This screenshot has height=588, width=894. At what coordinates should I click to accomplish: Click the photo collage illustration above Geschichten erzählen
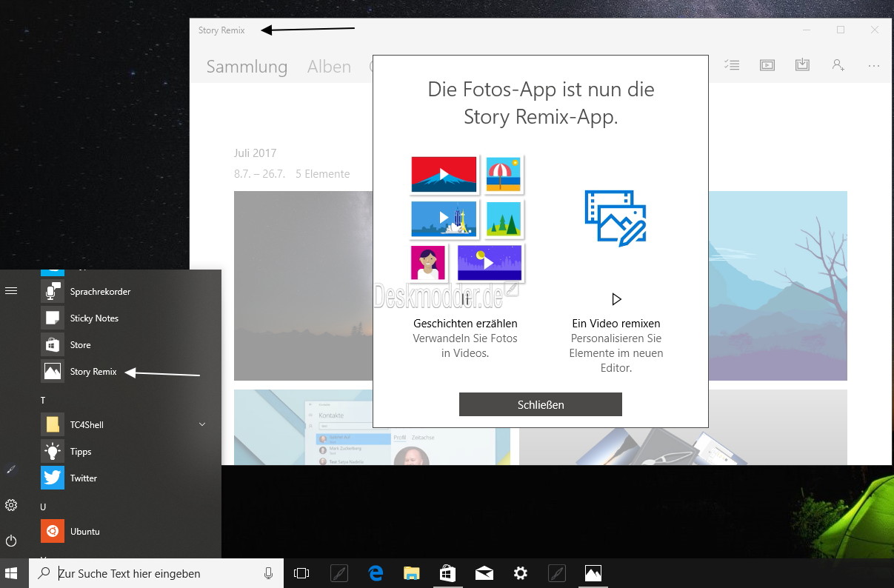click(467, 218)
